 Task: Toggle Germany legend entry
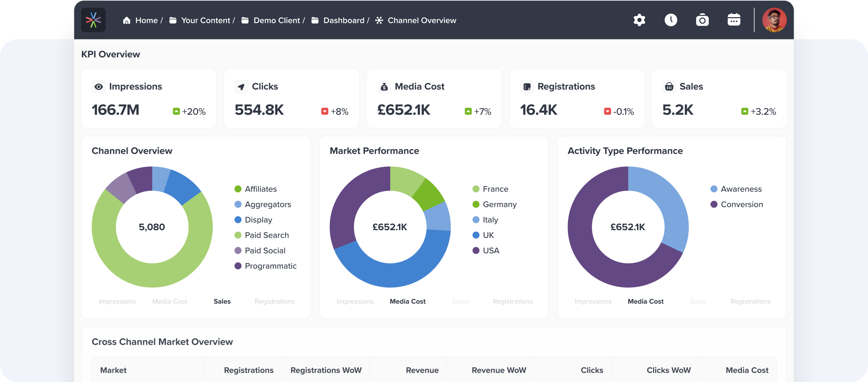pos(494,204)
